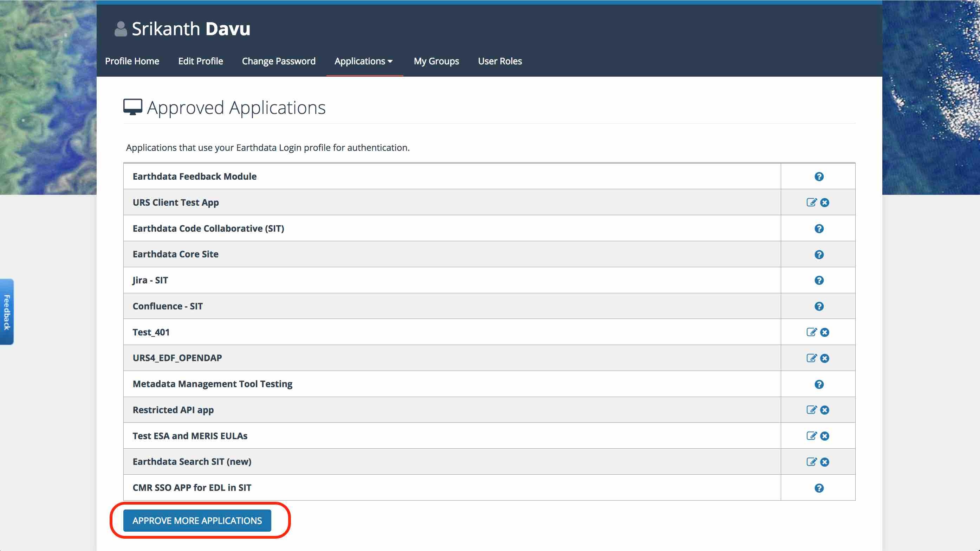Screen dimensions: 980x551
Task: Open the Change Password tab
Action: [279, 61]
